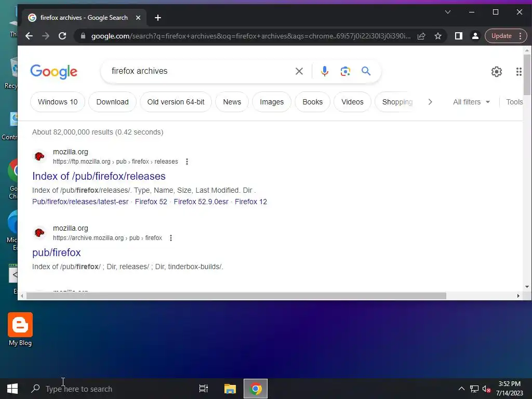Apply Old version 64-bit filter chip
The image size is (532, 399).
point(176,102)
